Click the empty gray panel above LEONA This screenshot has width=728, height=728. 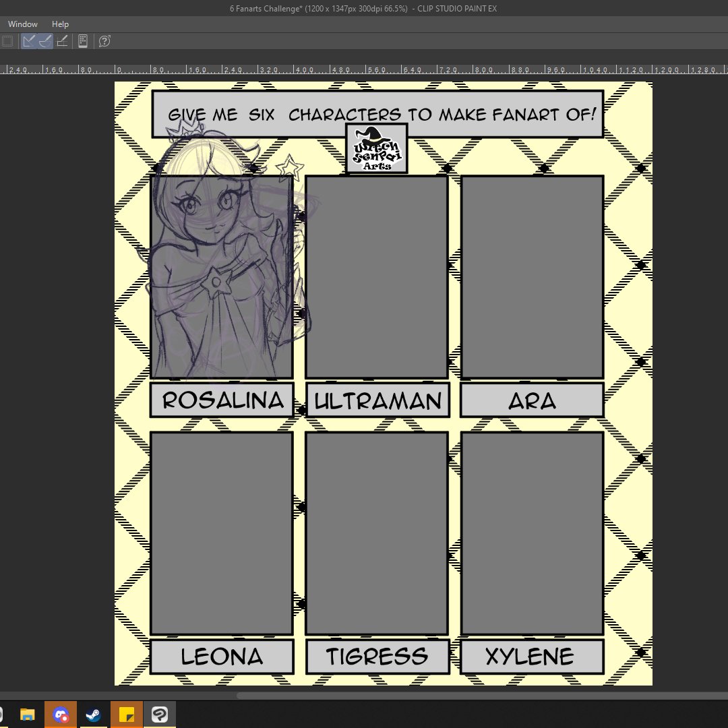[x=222, y=533]
